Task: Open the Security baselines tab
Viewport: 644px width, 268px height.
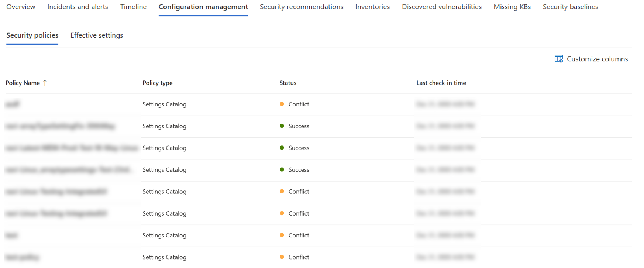Action: pyautogui.click(x=570, y=7)
